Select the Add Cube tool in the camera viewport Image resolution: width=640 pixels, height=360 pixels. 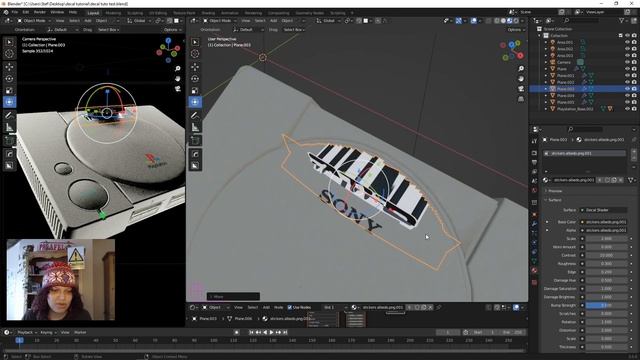point(9,141)
